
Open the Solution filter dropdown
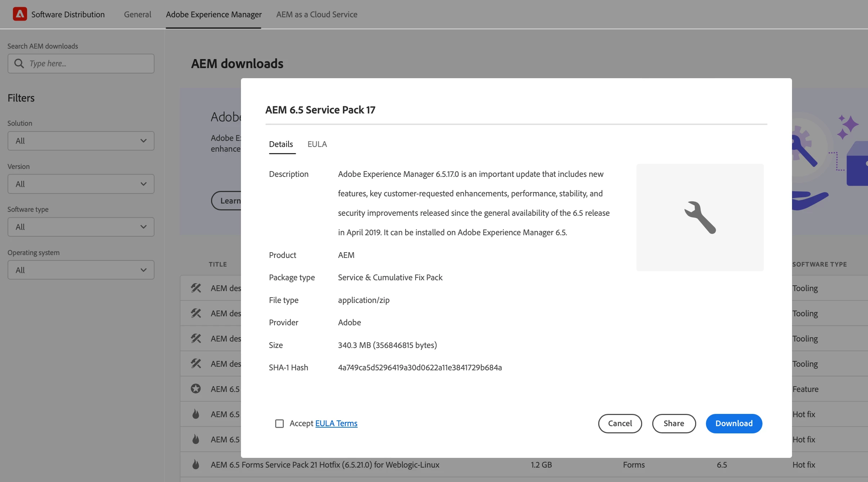[x=81, y=141]
